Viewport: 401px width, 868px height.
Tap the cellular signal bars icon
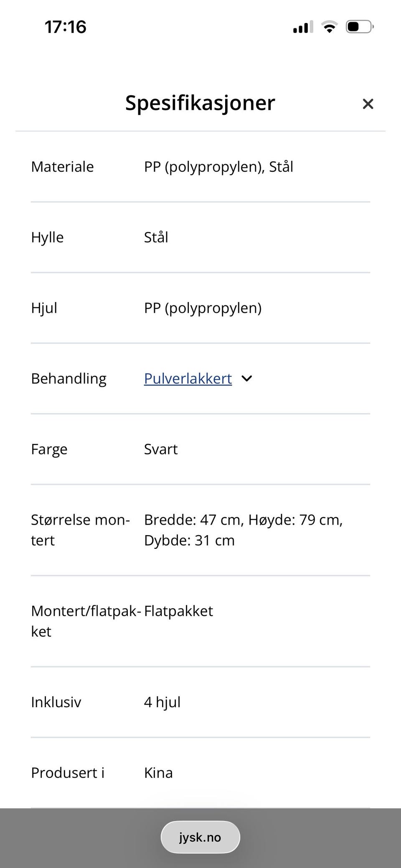(x=303, y=27)
